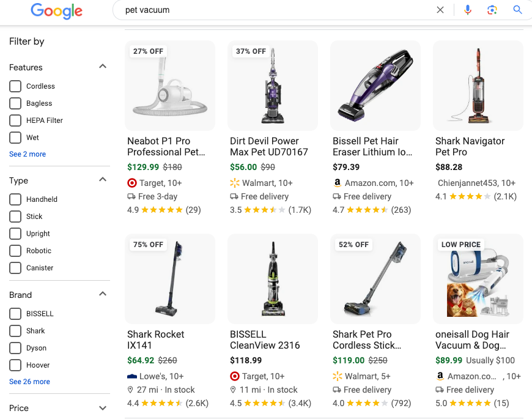This screenshot has height=419, width=532.
Task: Select the Dyson brand filter
Action: click(x=15, y=347)
